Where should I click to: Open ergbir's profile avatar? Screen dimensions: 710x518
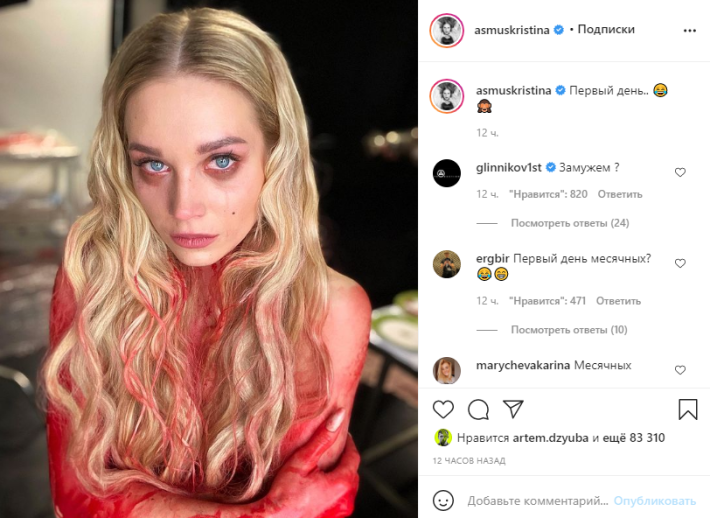tap(446, 264)
